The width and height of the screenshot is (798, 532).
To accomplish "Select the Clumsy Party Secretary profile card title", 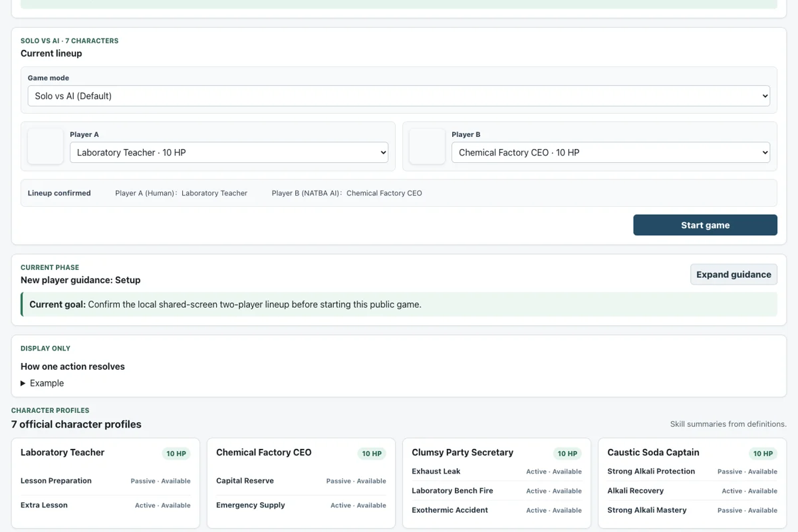I will [463, 452].
